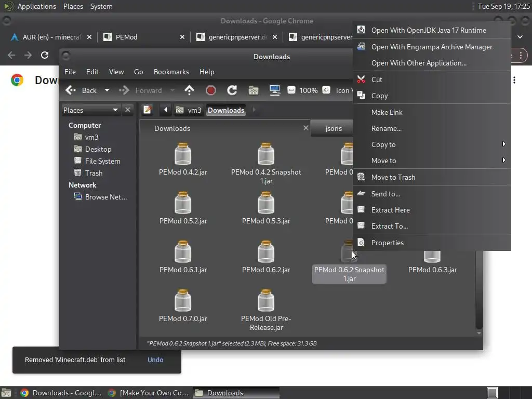Zoom in with the plus icon

(x=326, y=90)
